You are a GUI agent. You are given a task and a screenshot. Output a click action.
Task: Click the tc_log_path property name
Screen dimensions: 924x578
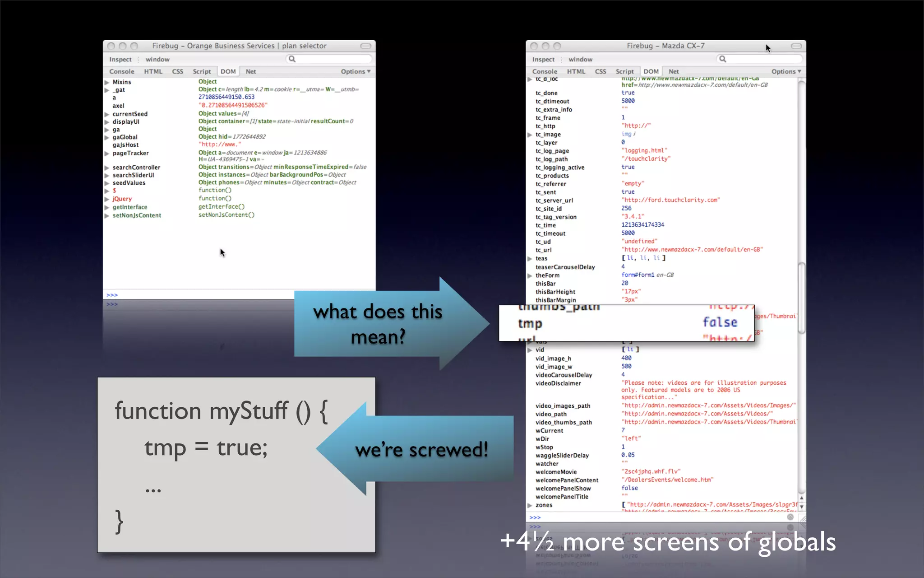(x=551, y=159)
